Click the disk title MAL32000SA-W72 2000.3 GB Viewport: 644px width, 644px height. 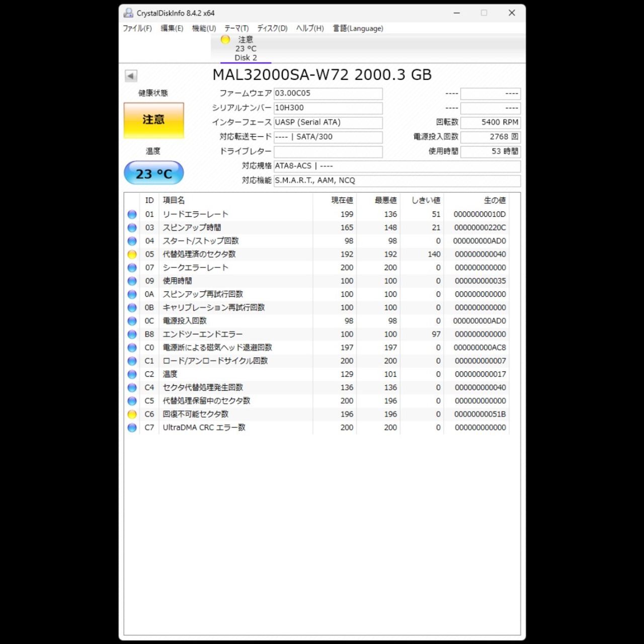(x=322, y=75)
